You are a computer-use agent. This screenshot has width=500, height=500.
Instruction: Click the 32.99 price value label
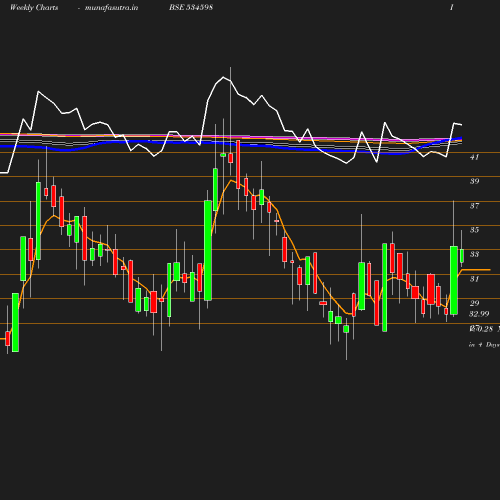coord(479,314)
